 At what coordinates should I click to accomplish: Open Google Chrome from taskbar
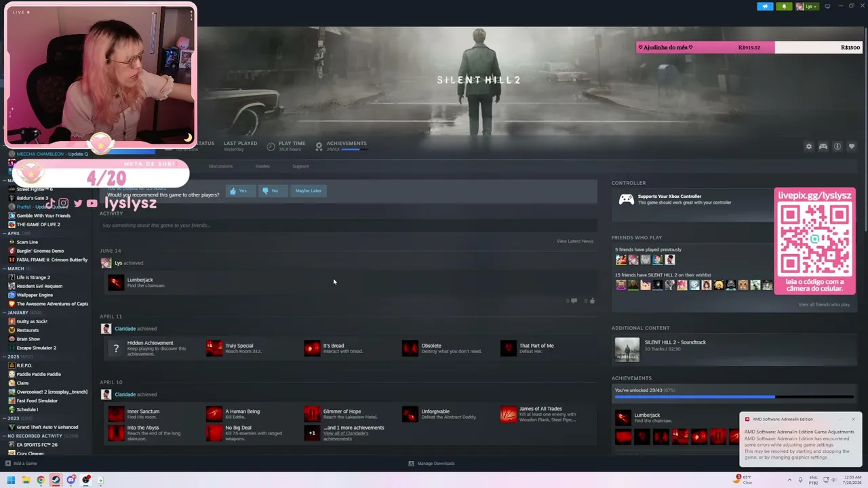pyautogui.click(x=41, y=481)
